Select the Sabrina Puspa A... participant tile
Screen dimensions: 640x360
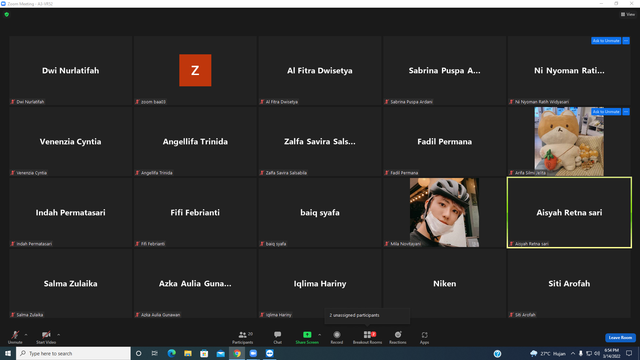(444, 70)
